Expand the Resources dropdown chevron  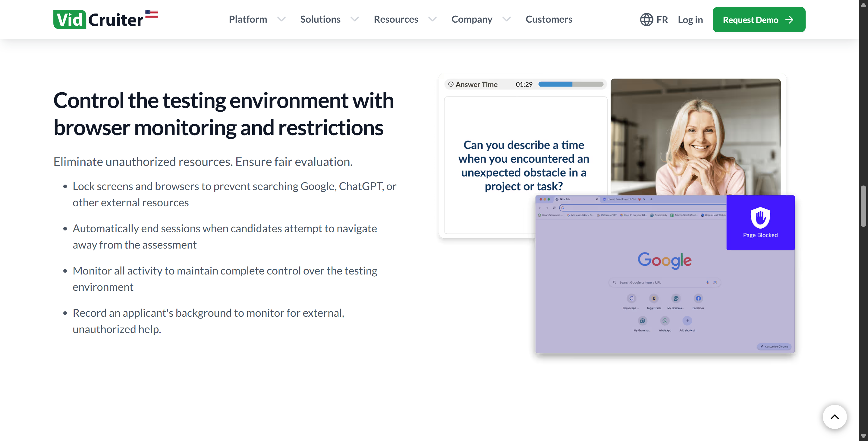pyautogui.click(x=432, y=20)
